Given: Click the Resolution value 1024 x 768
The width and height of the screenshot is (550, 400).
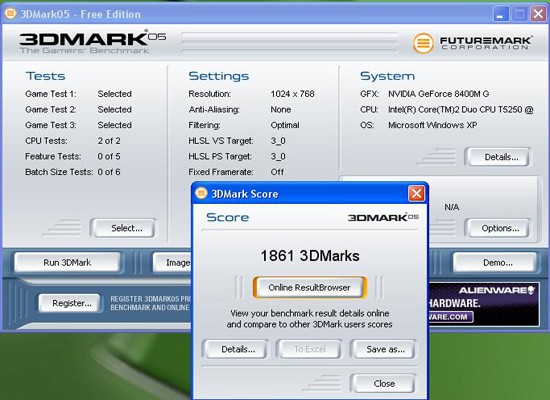Looking at the screenshot, I should pyautogui.click(x=292, y=94).
